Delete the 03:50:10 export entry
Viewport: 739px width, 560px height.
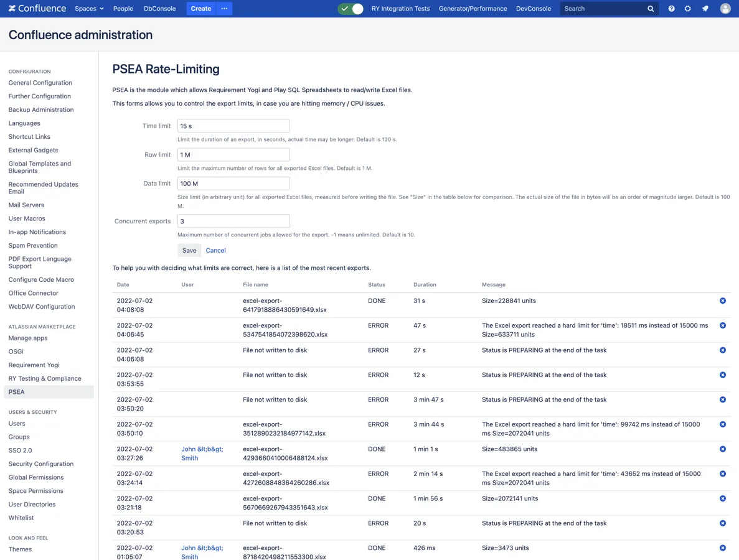point(723,424)
